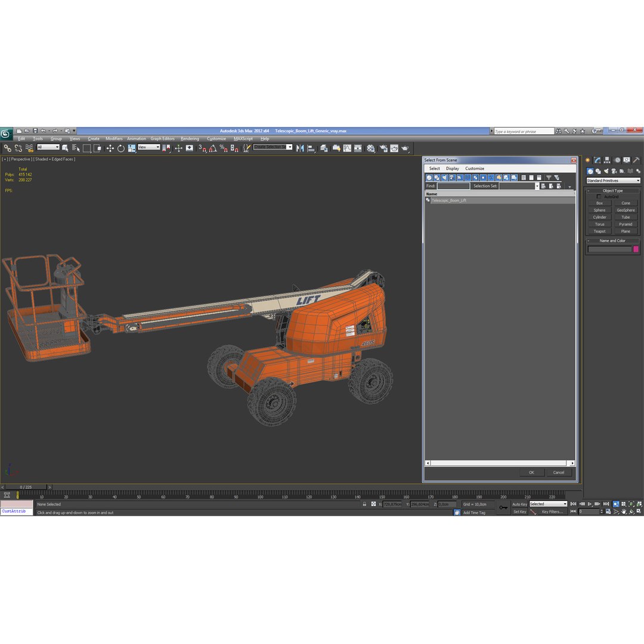Open the Hierarchy command panel tab

pos(607,160)
